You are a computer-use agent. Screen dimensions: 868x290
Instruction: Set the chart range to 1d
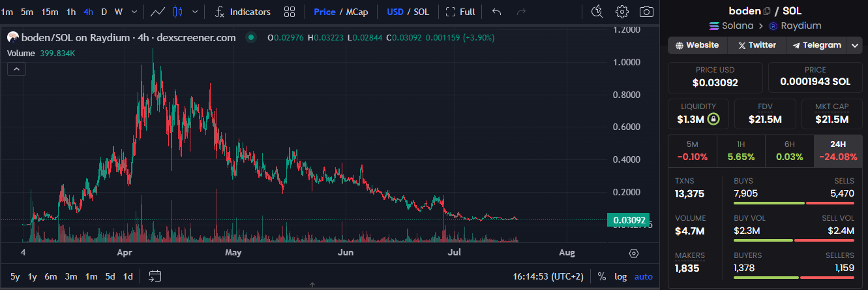click(128, 276)
